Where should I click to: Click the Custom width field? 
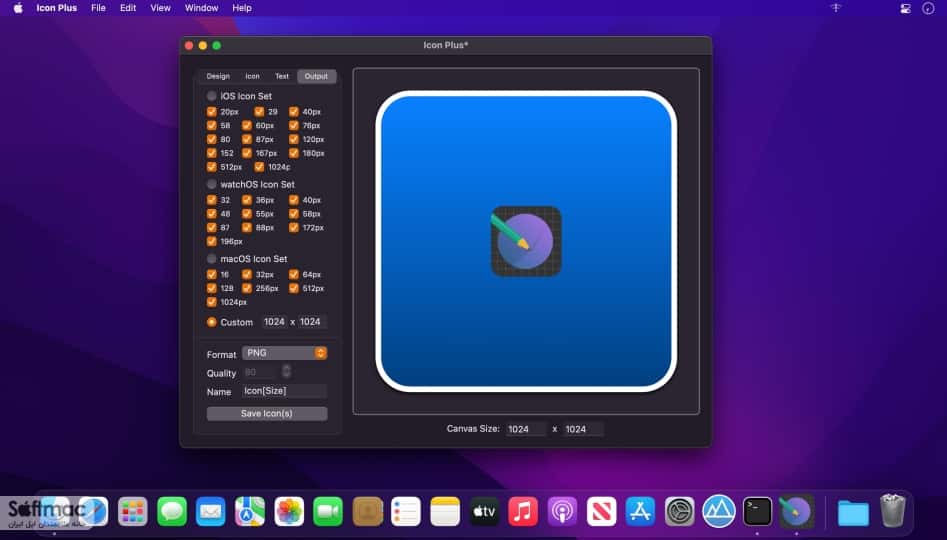click(x=274, y=322)
